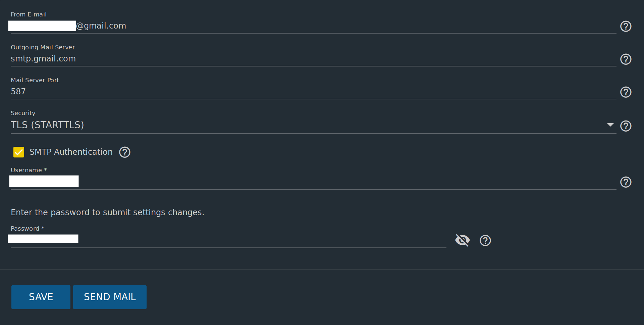Click into the Password input field
This screenshot has width=644, height=325.
[x=235, y=239]
